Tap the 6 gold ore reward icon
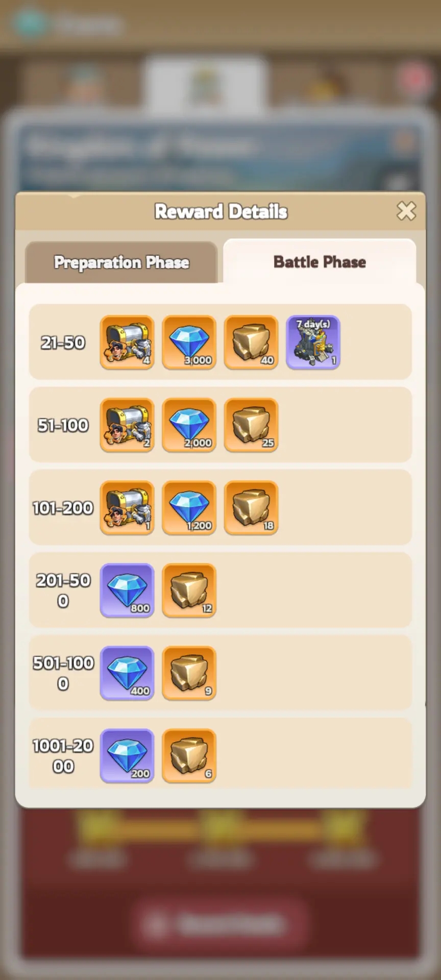Viewport: 441px width, 980px height. 189,755
